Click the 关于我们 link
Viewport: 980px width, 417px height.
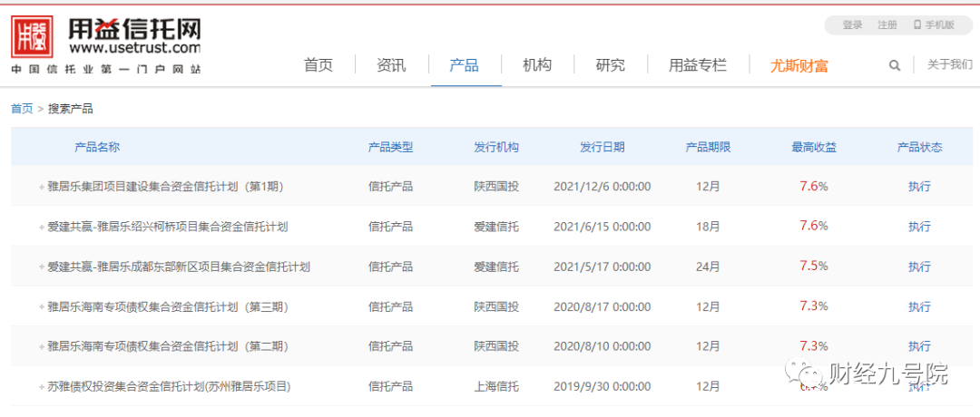pyautogui.click(x=950, y=63)
